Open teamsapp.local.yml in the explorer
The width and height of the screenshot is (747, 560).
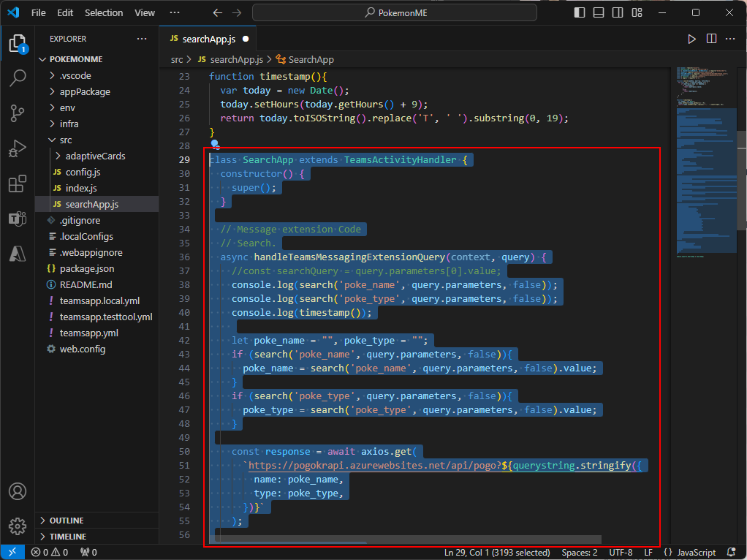point(97,300)
